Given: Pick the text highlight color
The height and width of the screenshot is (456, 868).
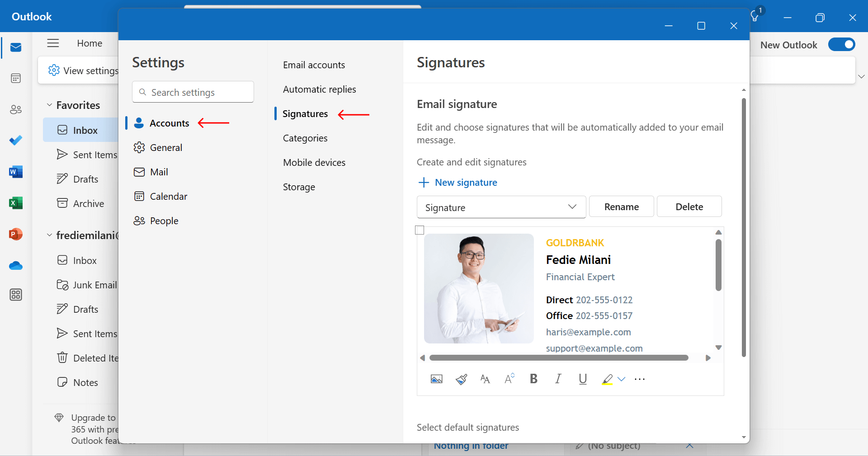Looking at the screenshot, I should coord(607,379).
